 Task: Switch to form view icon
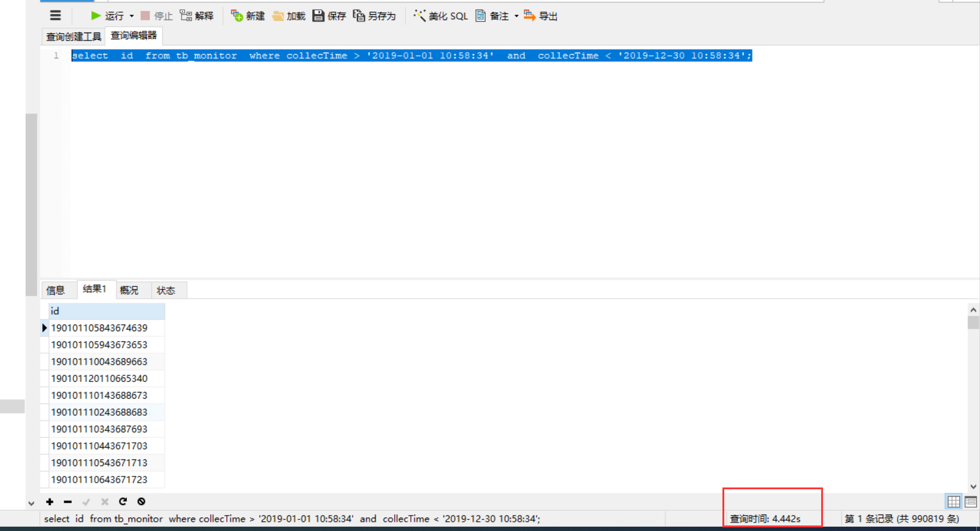(x=971, y=502)
